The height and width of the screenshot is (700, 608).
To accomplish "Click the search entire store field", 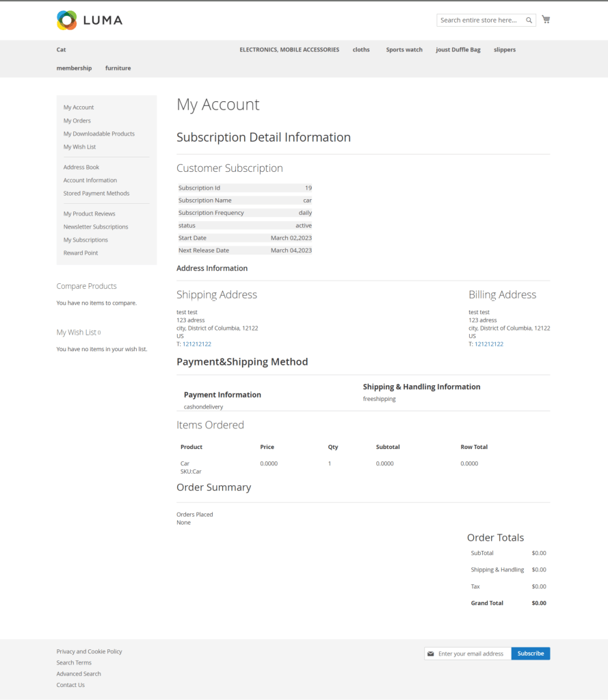I will pos(481,21).
